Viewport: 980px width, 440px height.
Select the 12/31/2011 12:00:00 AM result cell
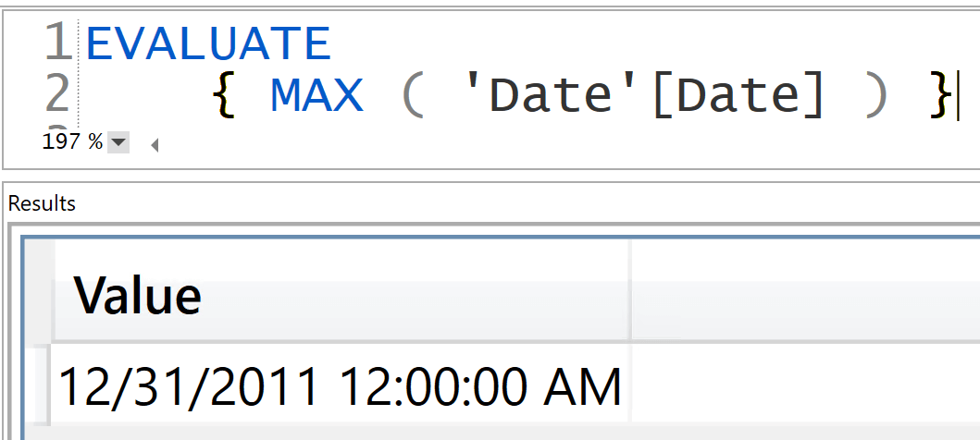pos(340,385)
